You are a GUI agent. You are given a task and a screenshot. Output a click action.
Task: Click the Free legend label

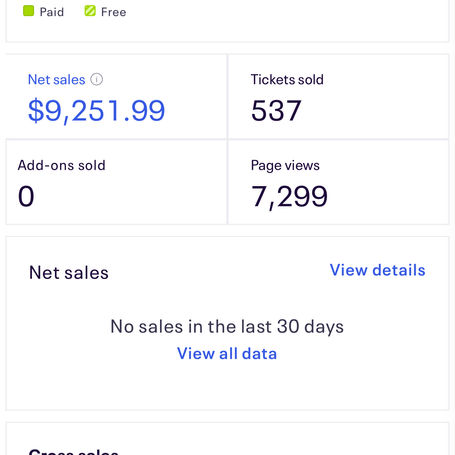tap(114, 12)
